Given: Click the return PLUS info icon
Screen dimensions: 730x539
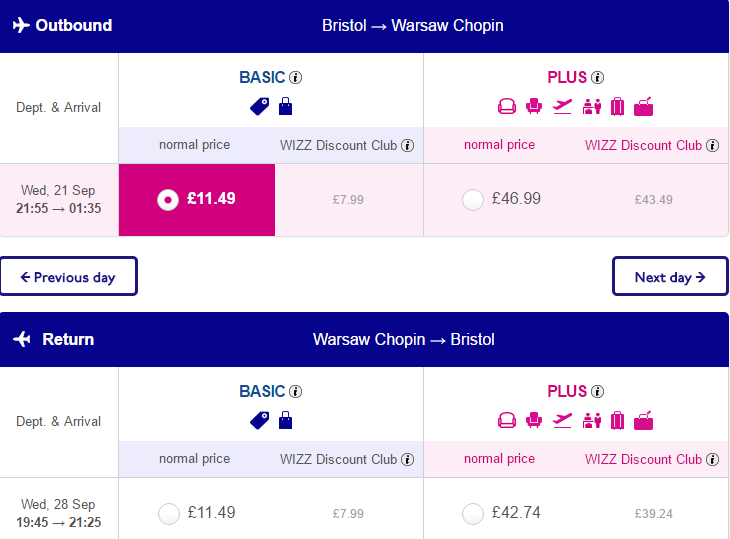Looking at the screenshot, I should point(597,391).
